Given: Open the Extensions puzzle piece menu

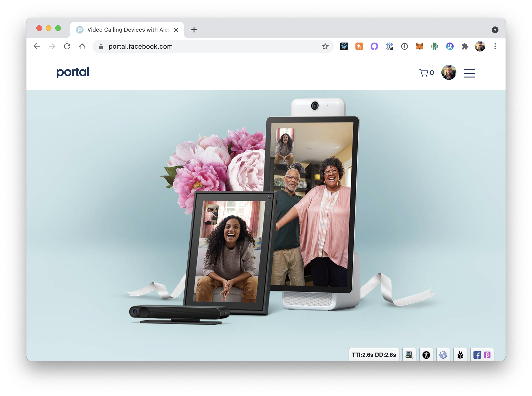Looking at the screenshot, I should pos(465,46).
